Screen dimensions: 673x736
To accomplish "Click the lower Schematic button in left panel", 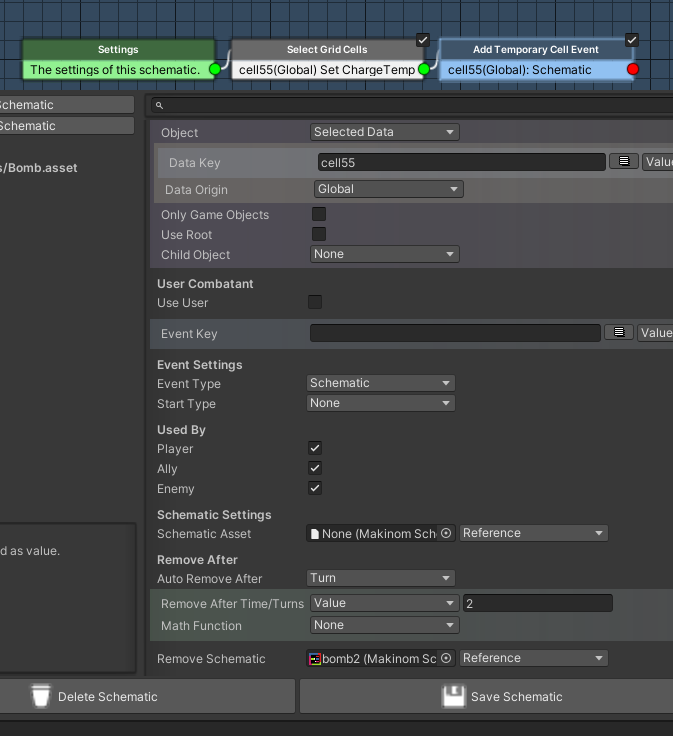I will (x=67, y=126).
